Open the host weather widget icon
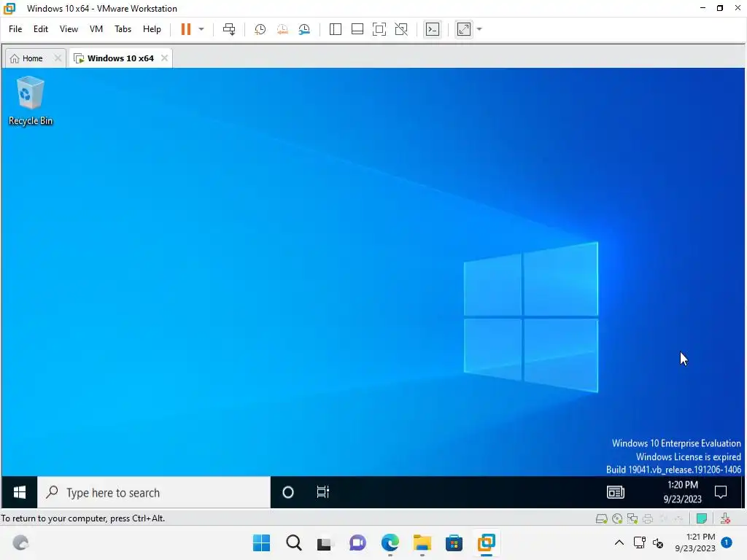This screenshot has height=560, width=747. click(x=20, y=542)
